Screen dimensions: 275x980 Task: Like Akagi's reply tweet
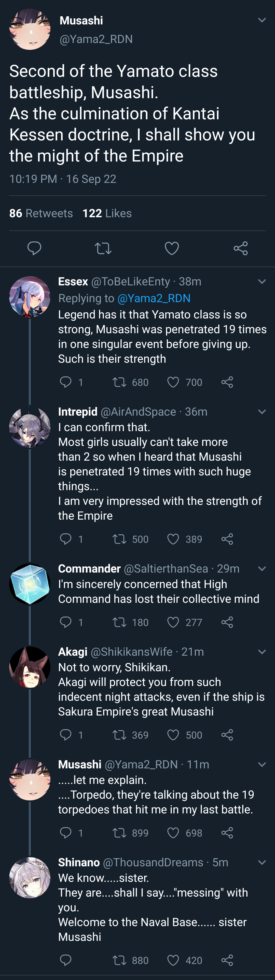173,735
